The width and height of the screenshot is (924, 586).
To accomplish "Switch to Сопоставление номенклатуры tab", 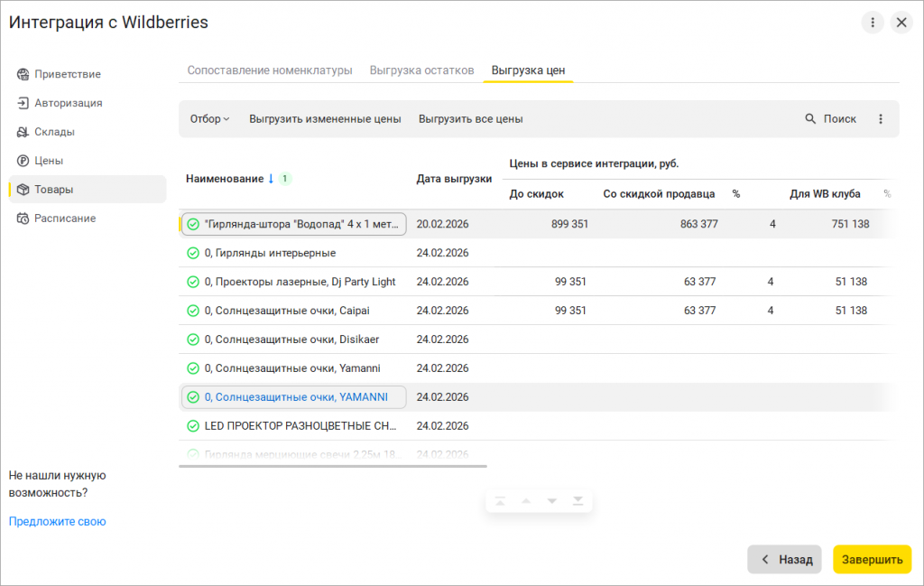I will (x=270, y=70).
